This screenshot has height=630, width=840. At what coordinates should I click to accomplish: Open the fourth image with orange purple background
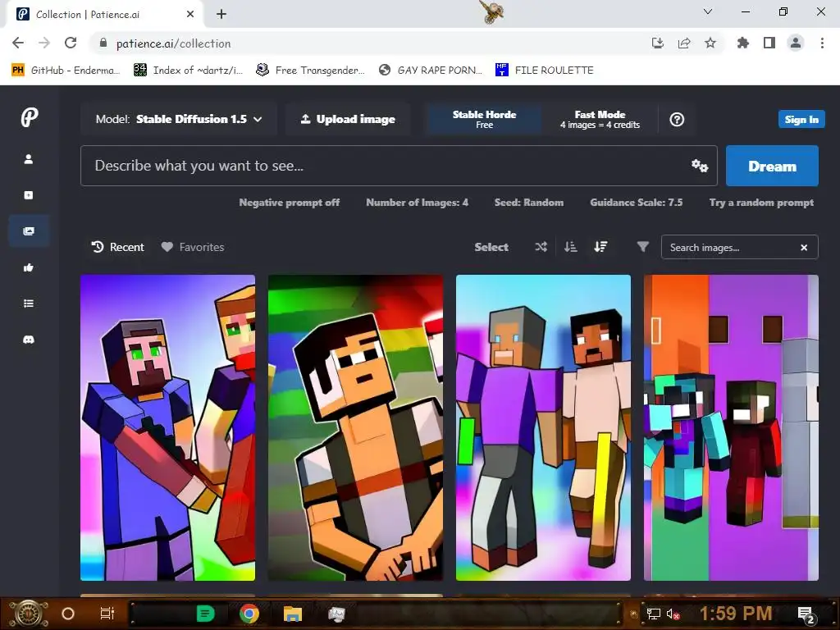point(731,427)
